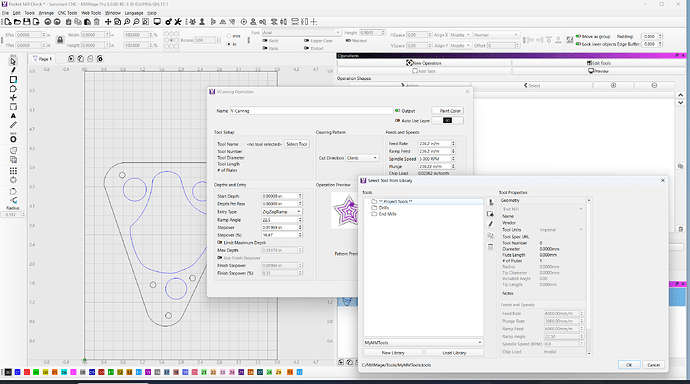Open the Cut Direction Climb dropdown
Image resolution: width=690 pixels, height=384 pixels.
[x=362, y=158]
